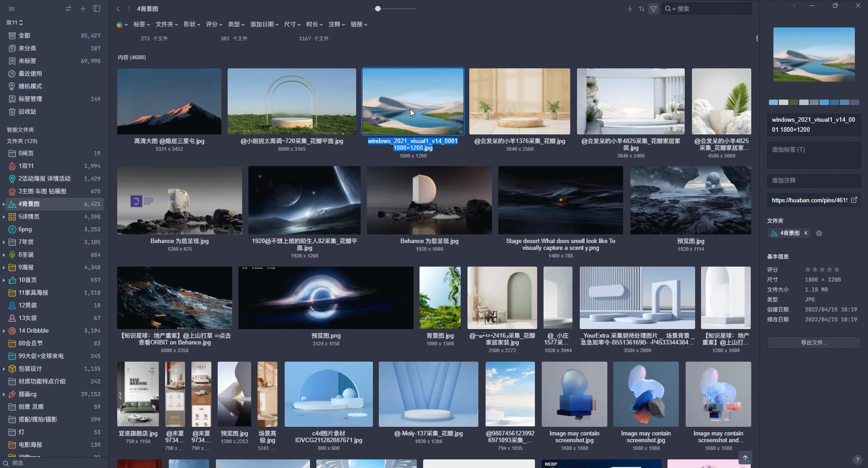Remove the 4背景图 folder tag
Screen dimensions: 868x468
(x=806, y=233)
